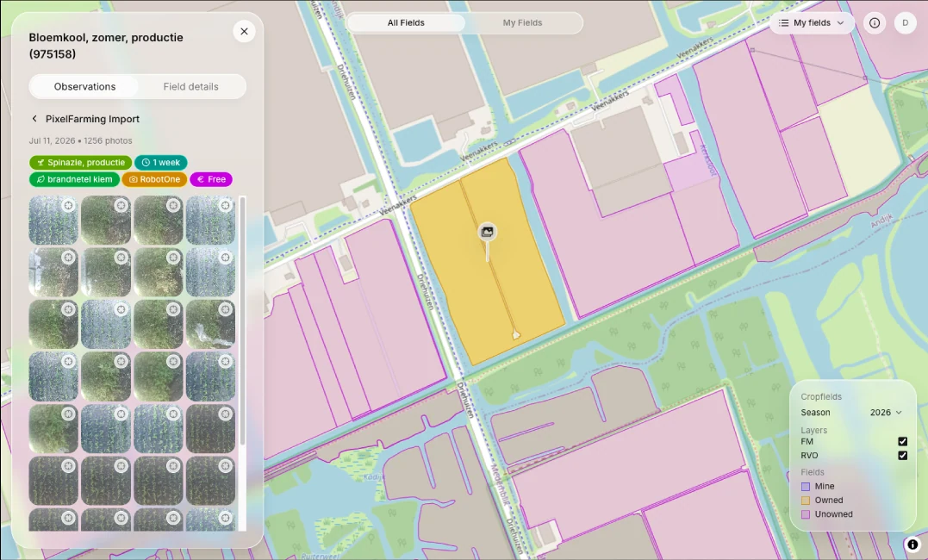Select the Field details tab

[x=190, y=86]
